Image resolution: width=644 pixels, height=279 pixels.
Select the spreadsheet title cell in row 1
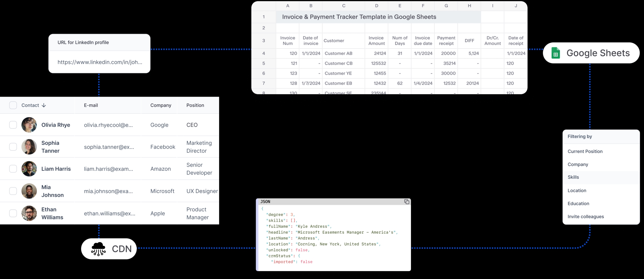(359, 17)
